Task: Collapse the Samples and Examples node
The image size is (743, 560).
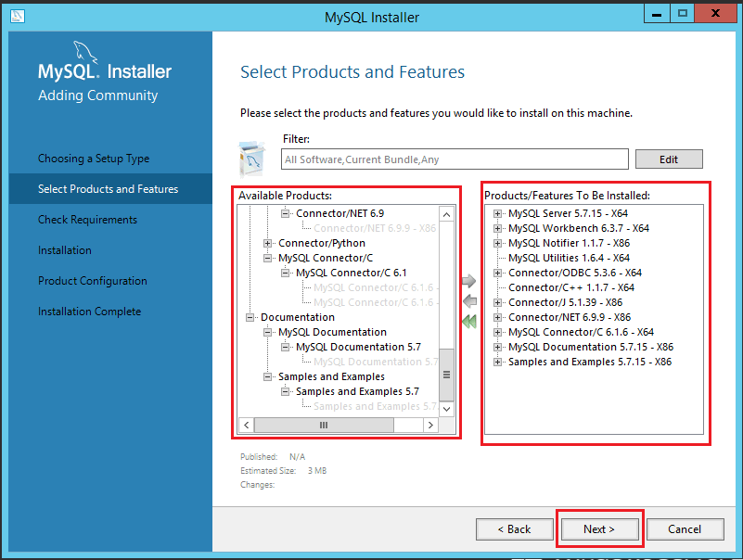Action: pos(268,376)
